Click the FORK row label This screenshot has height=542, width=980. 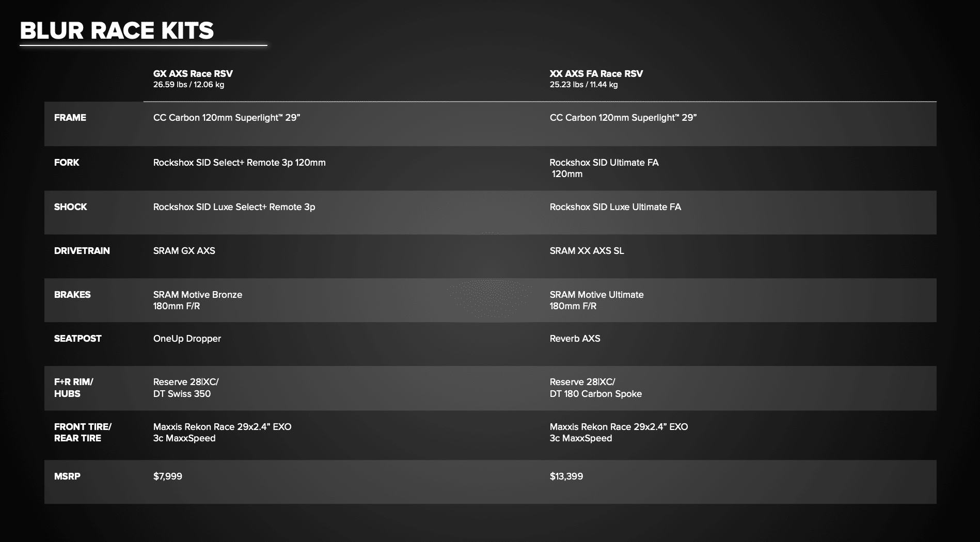click(67, 163)
